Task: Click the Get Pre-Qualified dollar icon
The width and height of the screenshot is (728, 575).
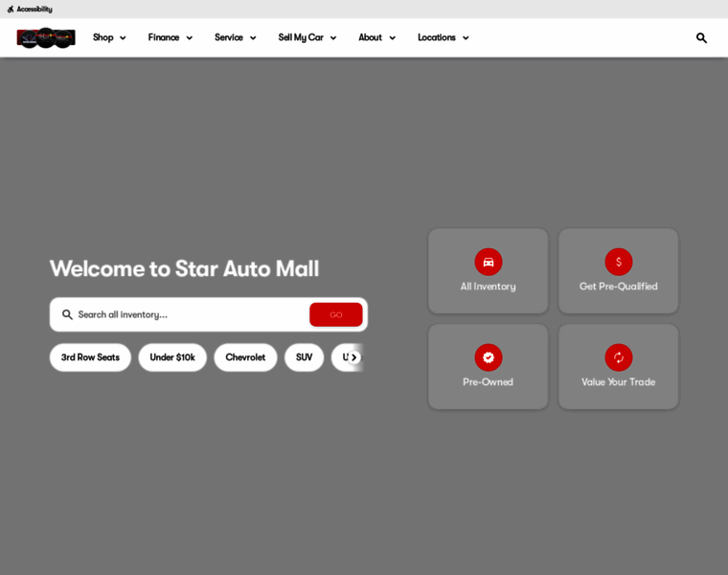Action: point(619,262)
